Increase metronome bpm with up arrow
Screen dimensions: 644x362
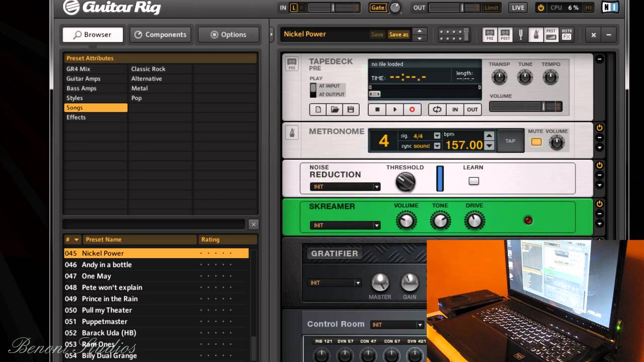(489, 135)
